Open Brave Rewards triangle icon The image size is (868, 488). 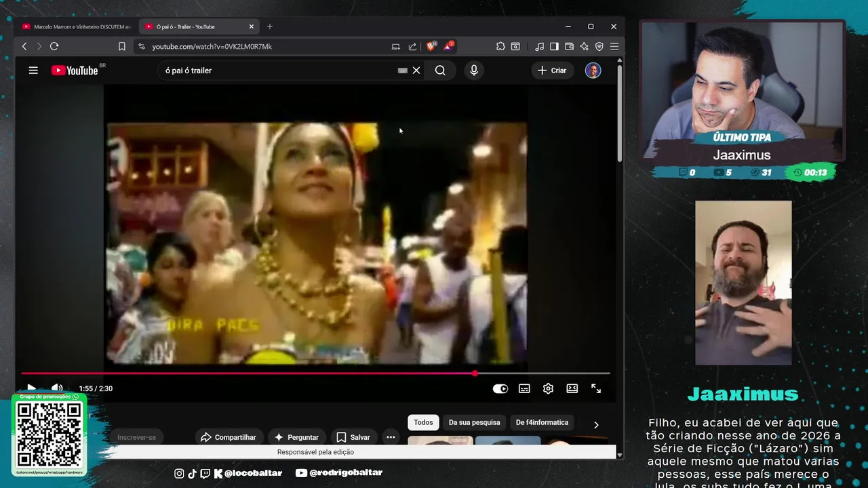pos(448,46)
